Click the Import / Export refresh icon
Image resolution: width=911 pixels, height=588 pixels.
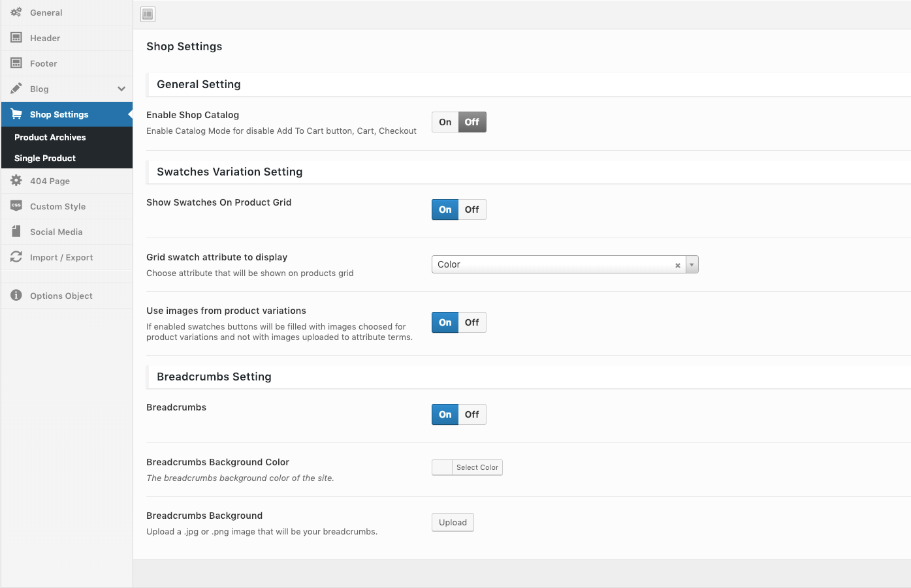16,257
